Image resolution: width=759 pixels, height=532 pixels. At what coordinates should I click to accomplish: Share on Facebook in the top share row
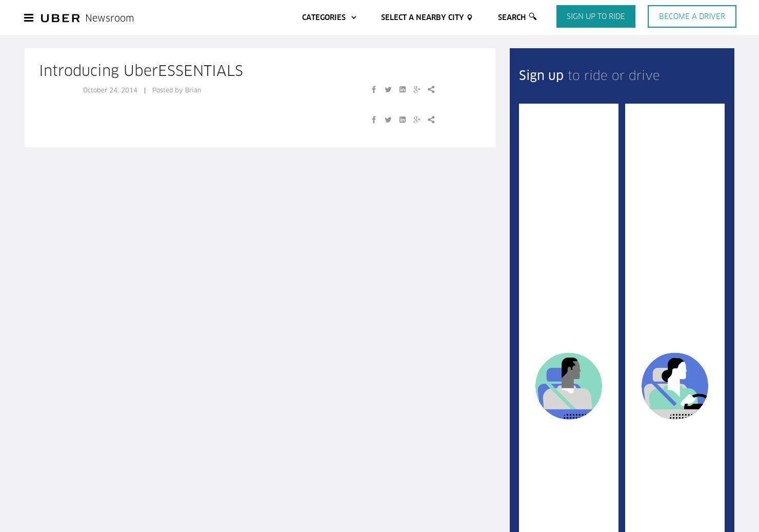[374, 90]
